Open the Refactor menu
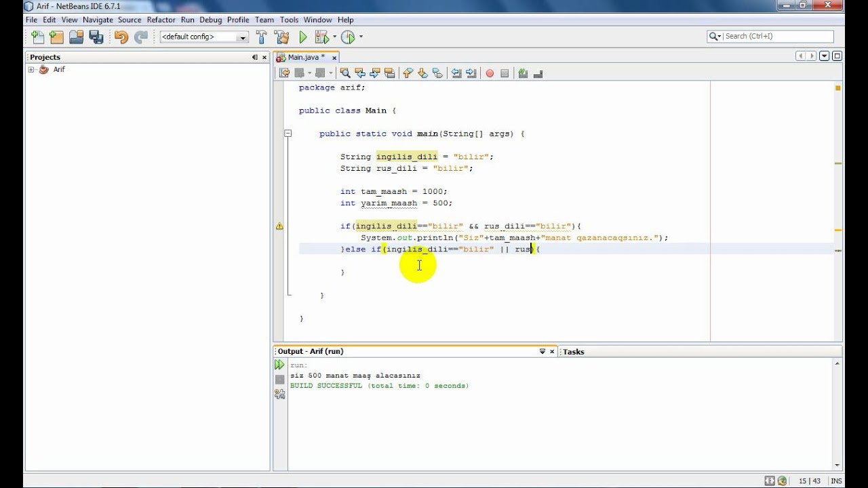Screen dimensions: 868x488 [x=161, y=20]
